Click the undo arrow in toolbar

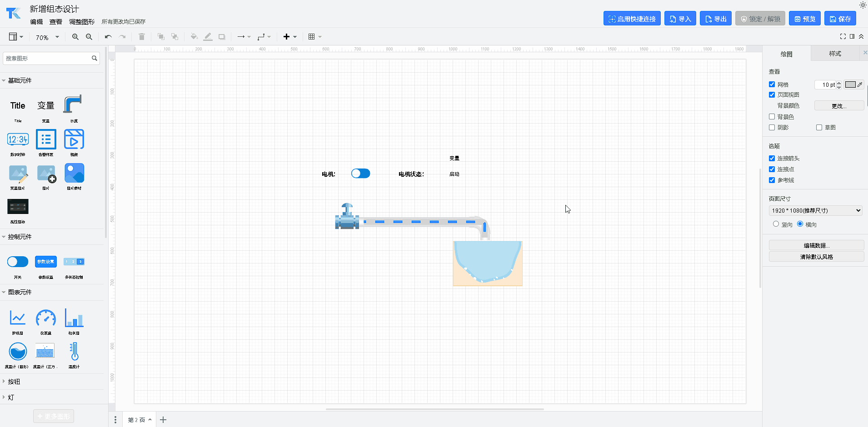click(108, 37)
